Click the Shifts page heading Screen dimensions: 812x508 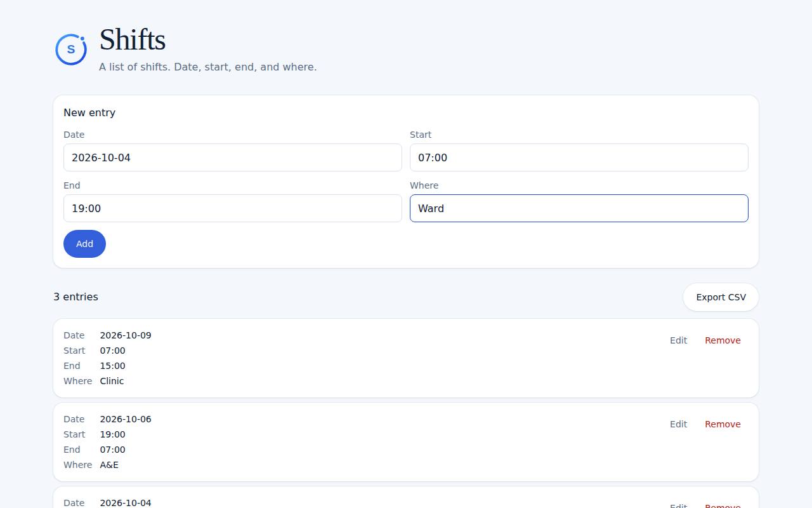pyautogui.click(x=133, y=39)
